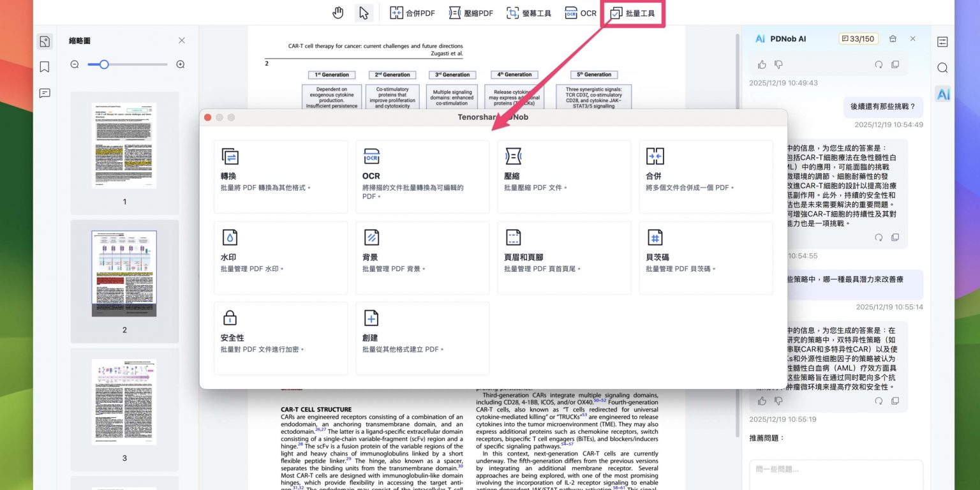
Task: Select the arrow cursor tool
Action: pyautogui.click(x=364, y=13)
